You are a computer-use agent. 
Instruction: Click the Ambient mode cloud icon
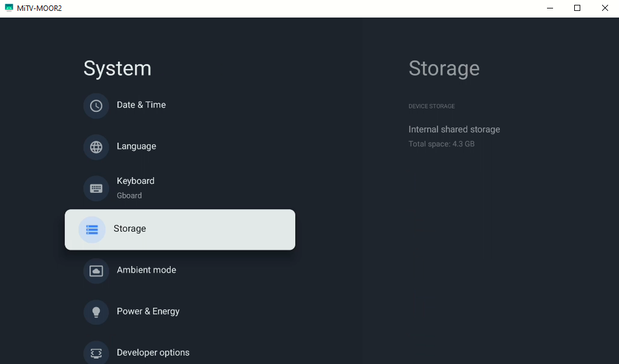click(96, 271)
